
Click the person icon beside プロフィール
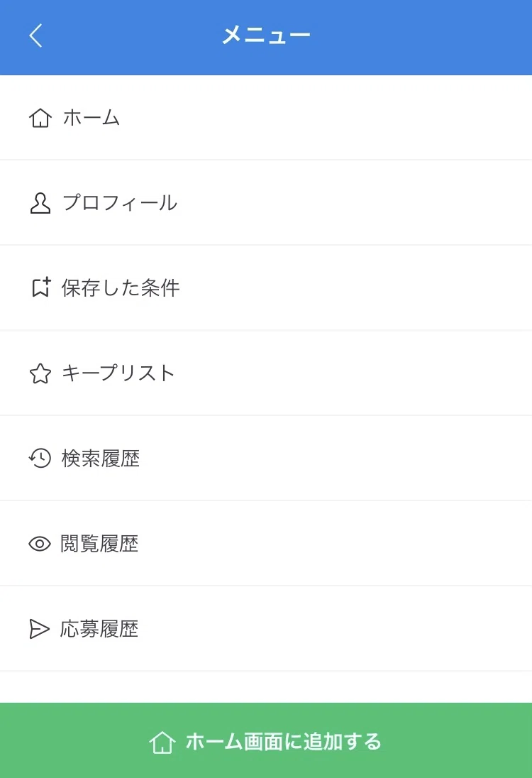click(40, 203)
